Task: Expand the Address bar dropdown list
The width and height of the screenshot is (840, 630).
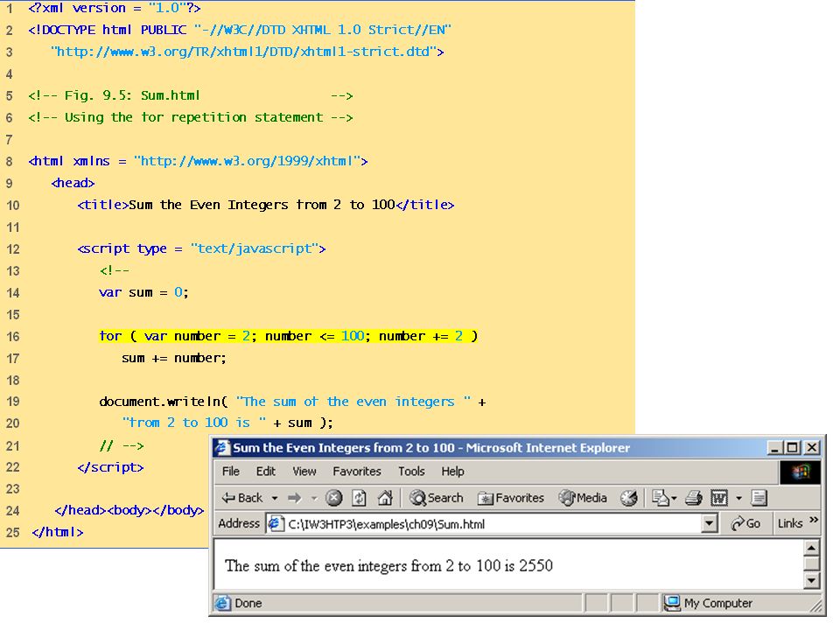Action: [x=710, y=523]
